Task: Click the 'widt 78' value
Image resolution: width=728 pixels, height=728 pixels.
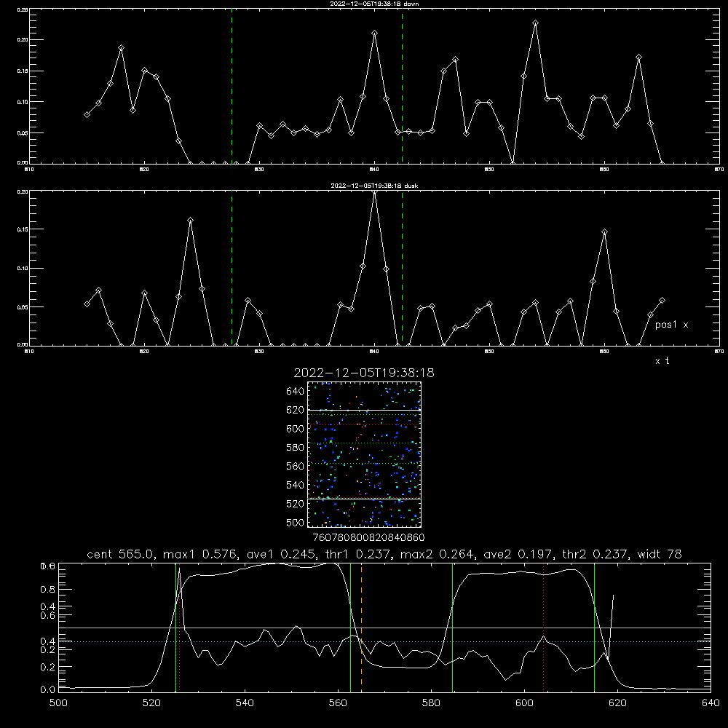Action: [660, 554]
